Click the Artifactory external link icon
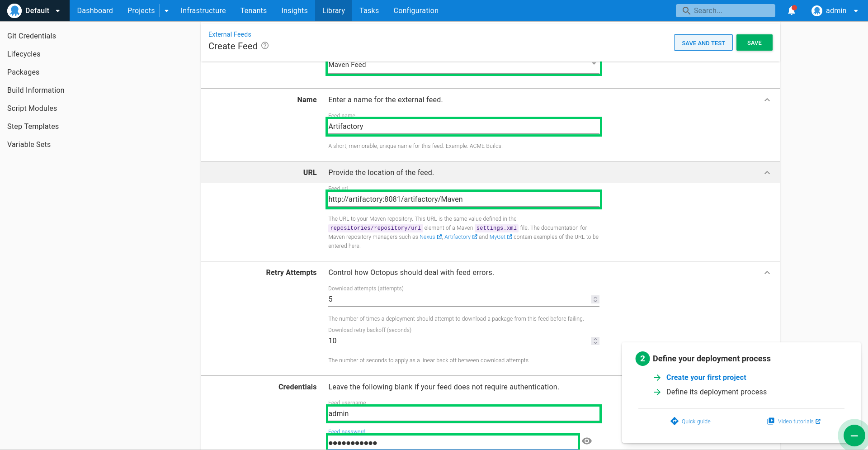Viewport: 868px width, 450px height. [475, 237]
